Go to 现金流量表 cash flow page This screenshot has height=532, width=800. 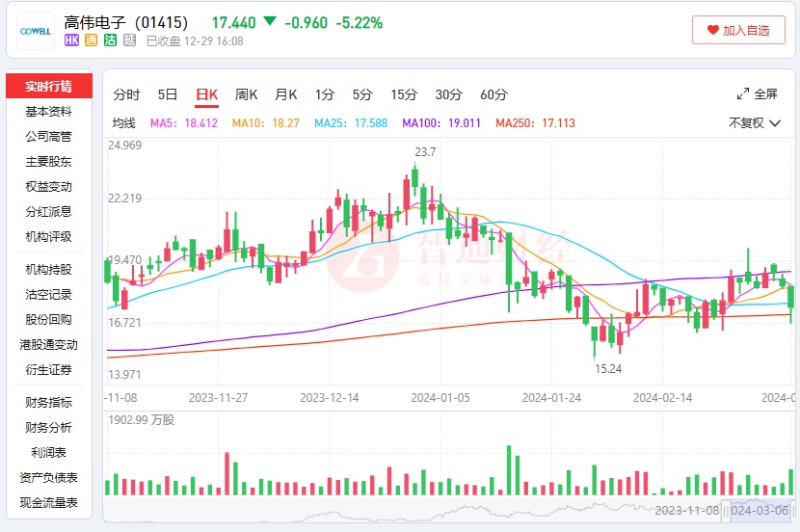pyautogui.click(x=49, y=503)
